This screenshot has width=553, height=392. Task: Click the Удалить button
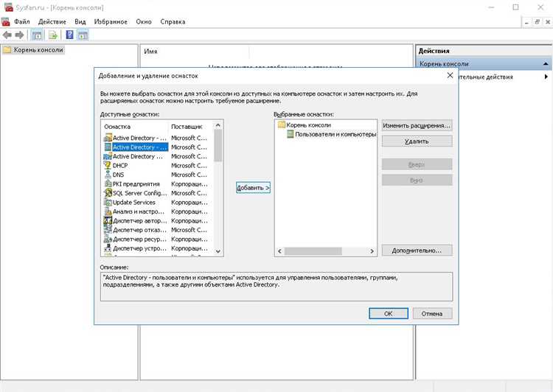[417, 141]
